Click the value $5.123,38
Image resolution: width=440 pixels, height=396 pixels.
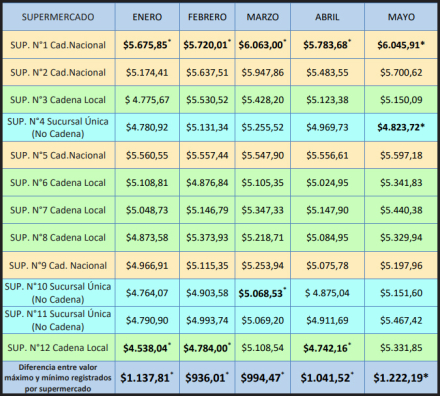(x=327, y=100)
